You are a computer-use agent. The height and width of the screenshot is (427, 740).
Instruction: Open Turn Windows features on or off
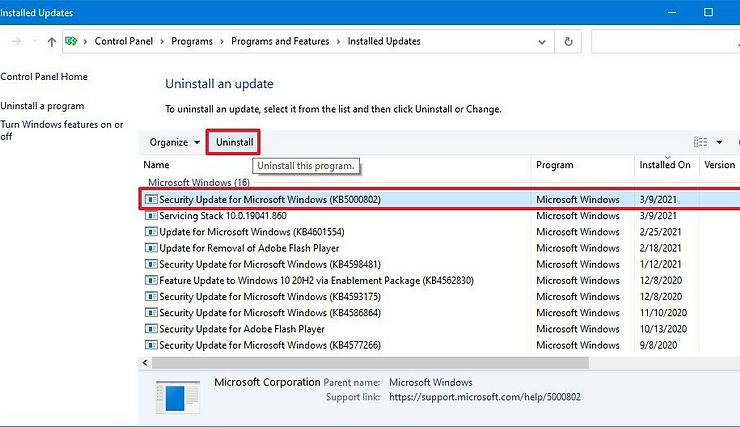click(x=61, y=130)
